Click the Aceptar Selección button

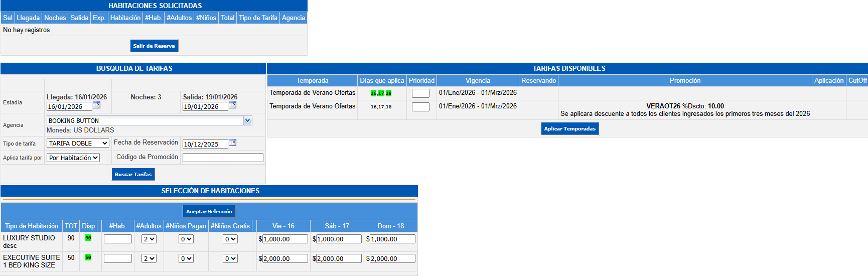point(209,211)
